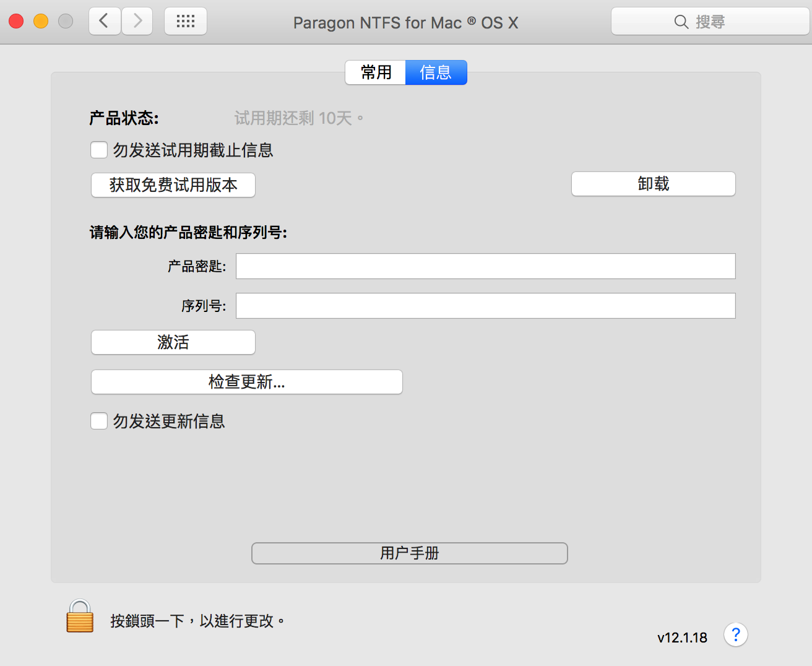Click the 产品状态: label

(124, 118)
